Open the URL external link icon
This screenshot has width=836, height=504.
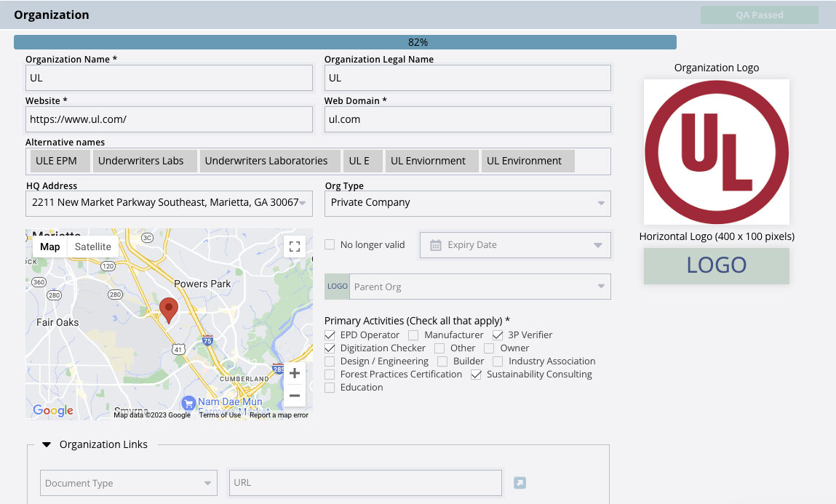click(x=519, y=483)
